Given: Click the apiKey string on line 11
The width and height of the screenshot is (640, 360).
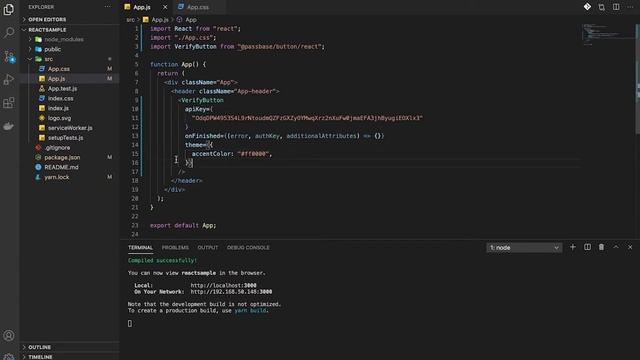Looking at the screenshot, I should coord(307,118).
